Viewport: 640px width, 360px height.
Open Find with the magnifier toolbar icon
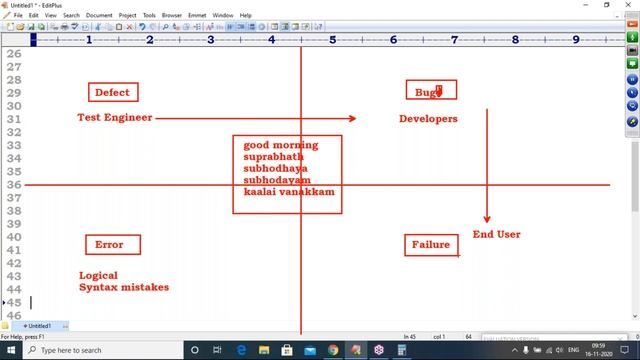click(x=165, y=27)
